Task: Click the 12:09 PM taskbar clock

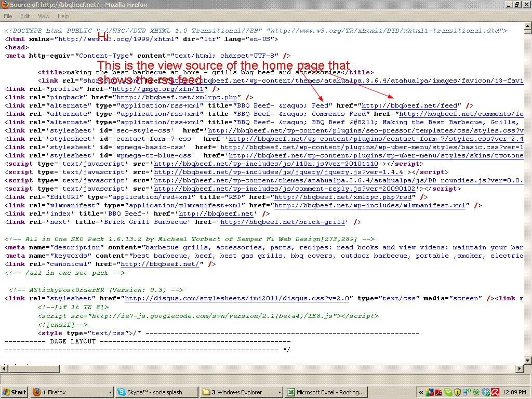Action: tap(514, 393)
